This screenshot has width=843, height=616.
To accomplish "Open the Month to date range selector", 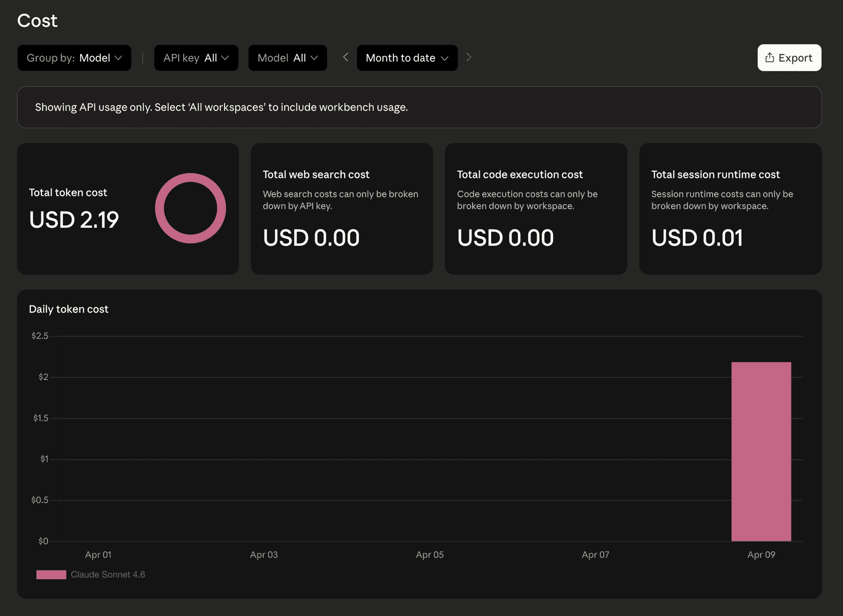I will (x=406, y=58).
